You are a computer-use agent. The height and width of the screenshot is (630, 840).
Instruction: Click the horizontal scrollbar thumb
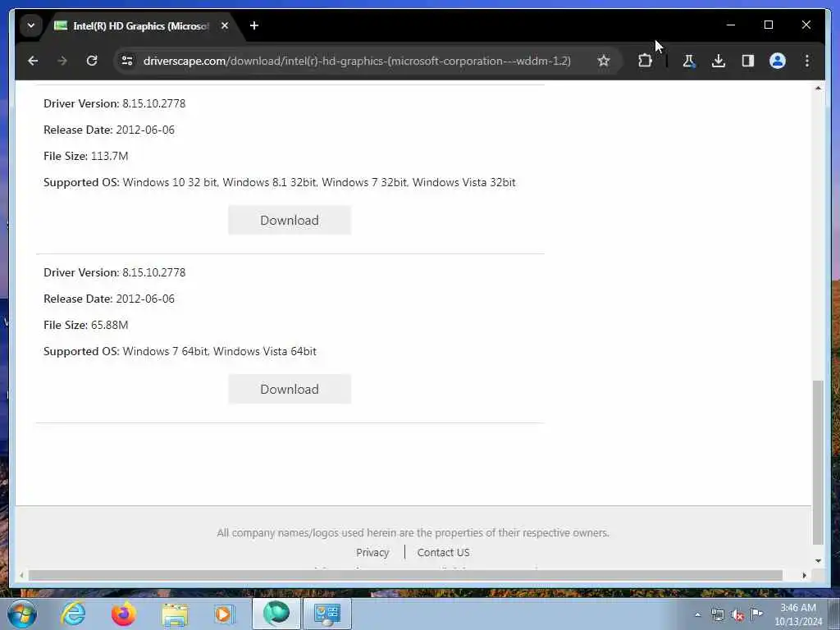click(x=405, y=575)
